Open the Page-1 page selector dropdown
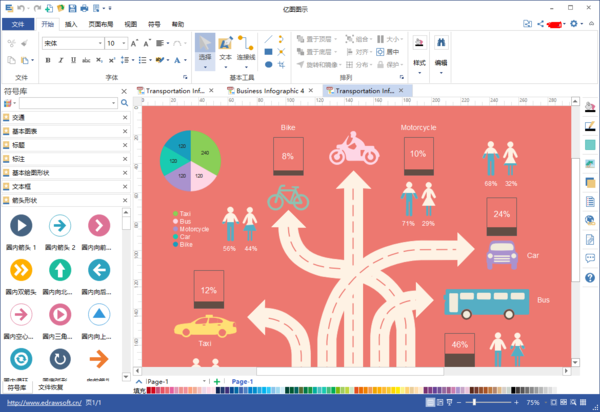This screenshot has width=600, height=412. click(204, 381)
